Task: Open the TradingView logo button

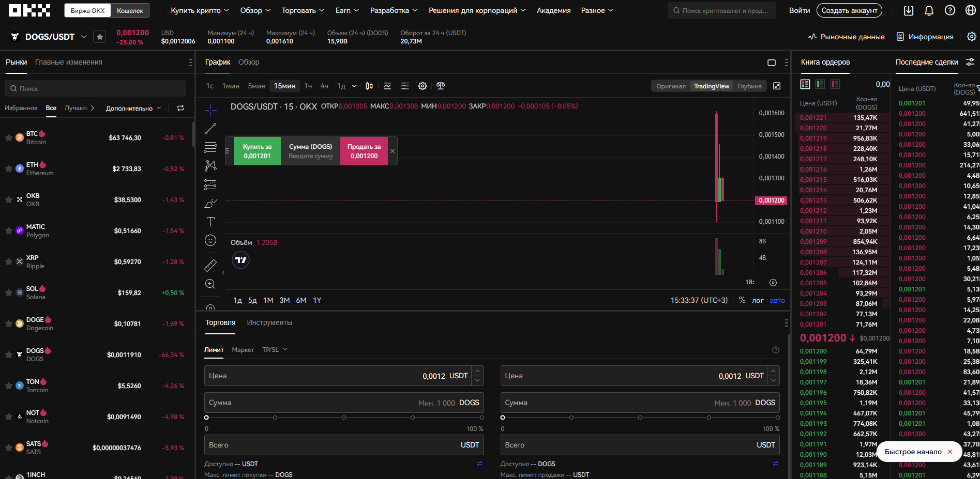Action: [x=241, y=260]
